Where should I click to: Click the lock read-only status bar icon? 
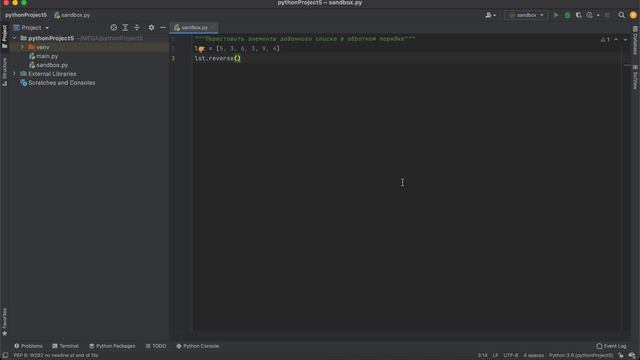(621, 356)
